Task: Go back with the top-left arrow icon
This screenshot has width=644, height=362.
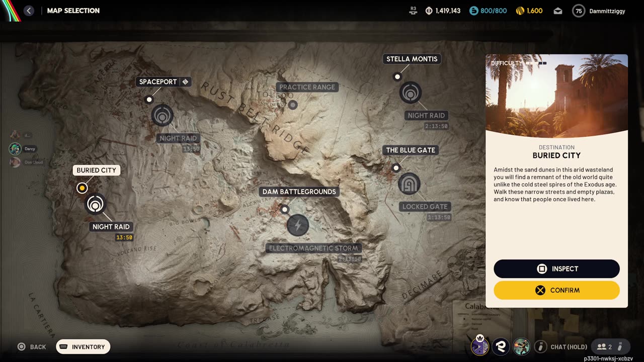Action: click(x=29, y=11)
